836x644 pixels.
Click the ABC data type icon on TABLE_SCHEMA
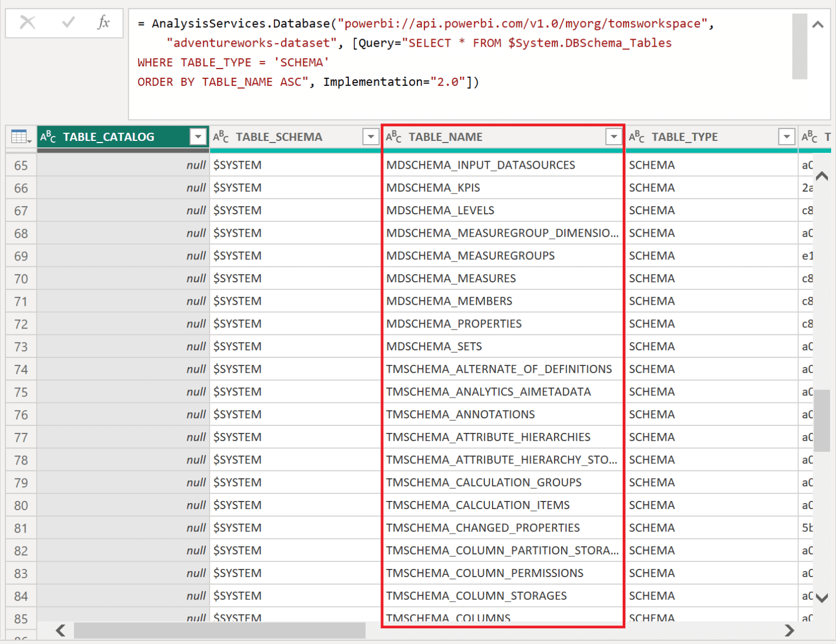coord(221,137)
